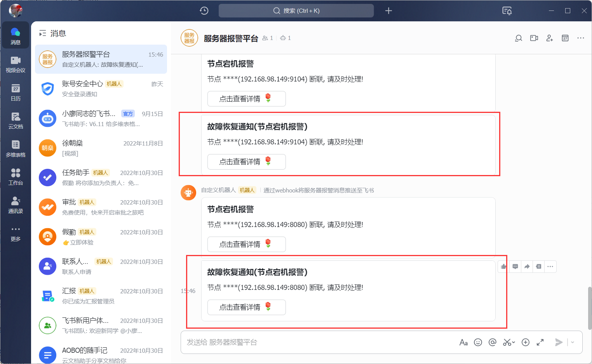View group bot count icon
The height and width of the screenshot is (364, 592).
pos(286,38)
